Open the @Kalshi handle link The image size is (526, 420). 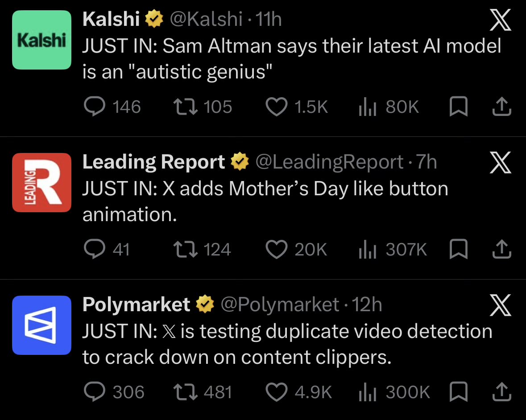click(x=206, y=19)
